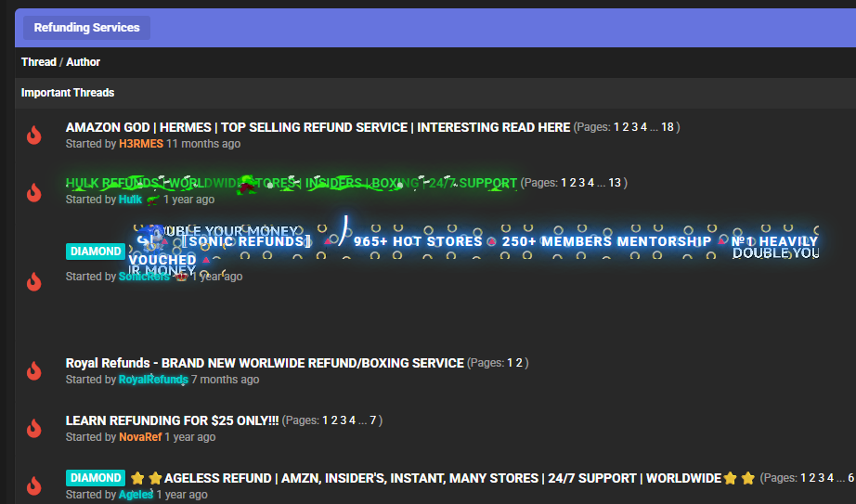Go to page 2 of the LEARN REFUNDING thread
The width and height of the screenshot is (856, 504).
tap(334, 420)
